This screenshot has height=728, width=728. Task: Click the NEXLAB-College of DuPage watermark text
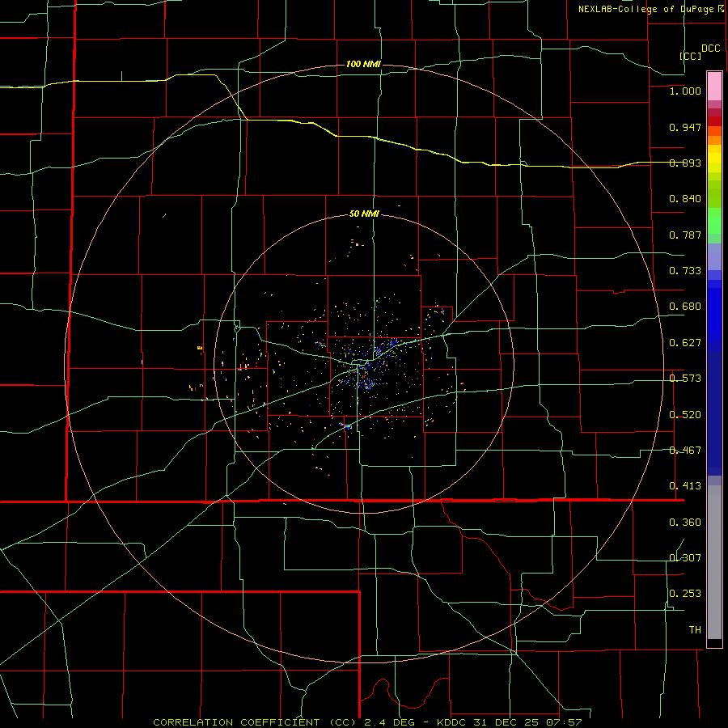tap(650, 9)
